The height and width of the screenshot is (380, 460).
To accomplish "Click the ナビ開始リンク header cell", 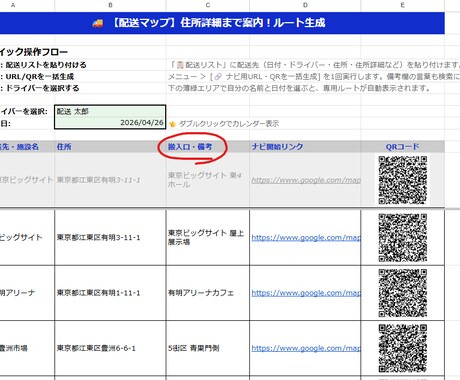I will (305, 147).
